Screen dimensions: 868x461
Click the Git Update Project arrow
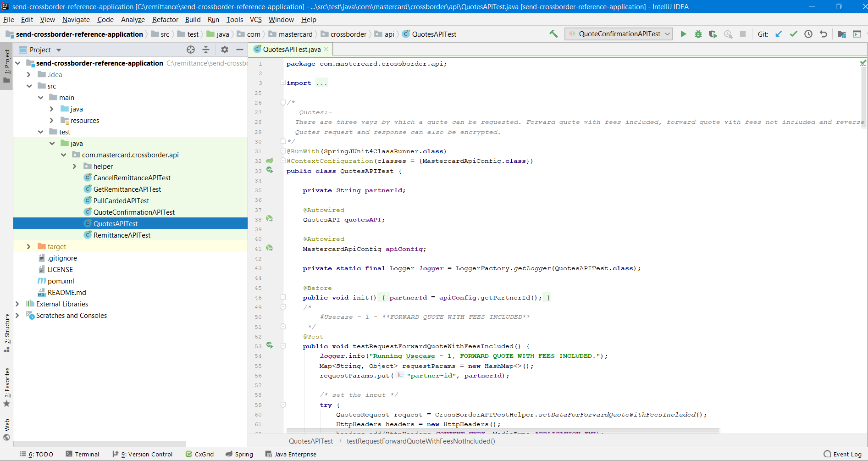[x=779, y=34]
